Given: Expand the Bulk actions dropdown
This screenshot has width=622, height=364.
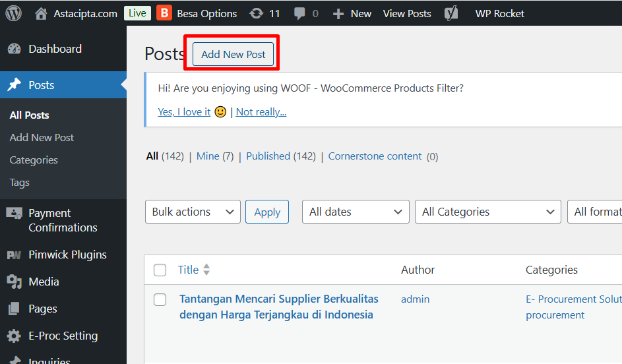Looking at the screenshot, I should (193, 212).
